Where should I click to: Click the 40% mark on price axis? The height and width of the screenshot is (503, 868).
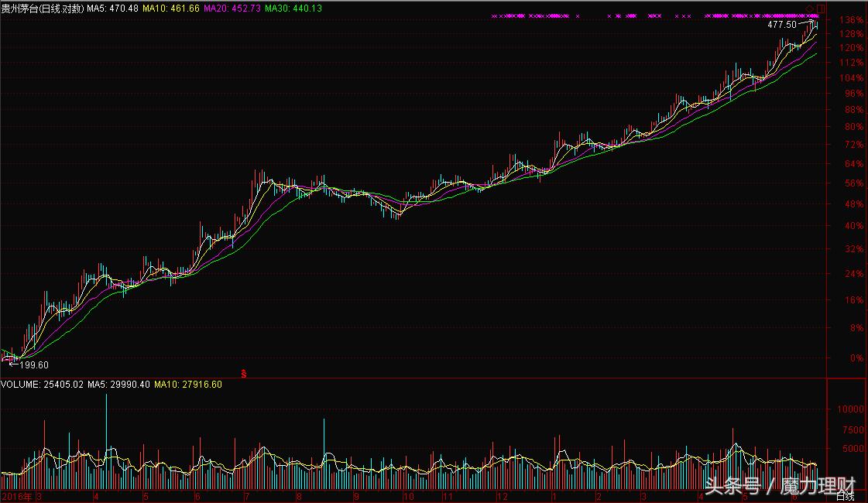tap(853, 226)
